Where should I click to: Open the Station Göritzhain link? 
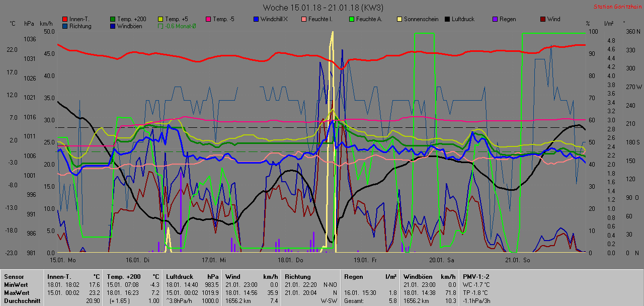[x=617, y=7]
